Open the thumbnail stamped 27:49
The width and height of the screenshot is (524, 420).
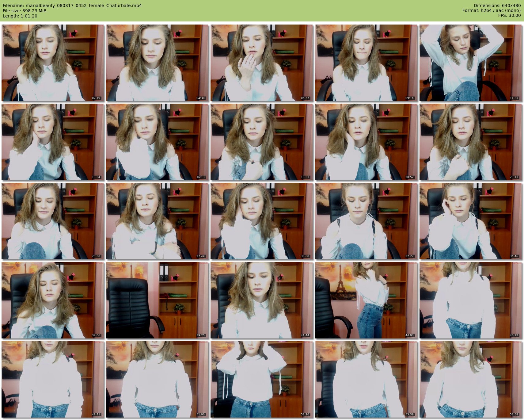pyautogui.click(x=157, y=221)
